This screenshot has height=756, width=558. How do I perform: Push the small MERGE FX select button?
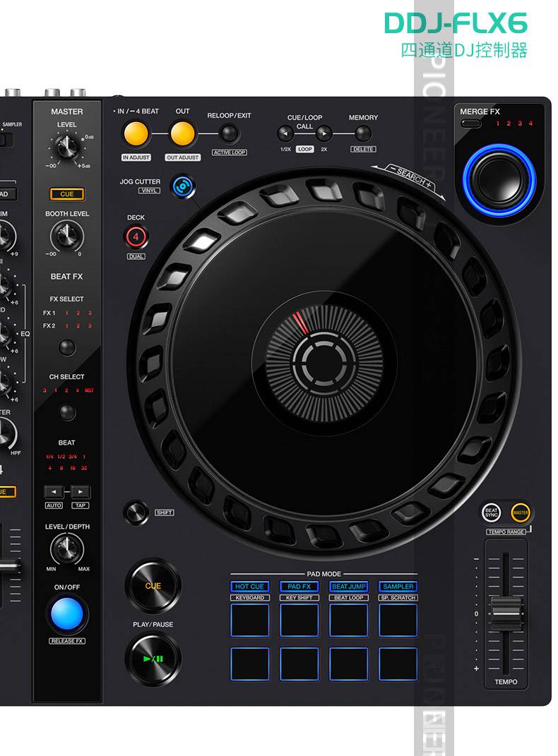(x=470, y=124)
